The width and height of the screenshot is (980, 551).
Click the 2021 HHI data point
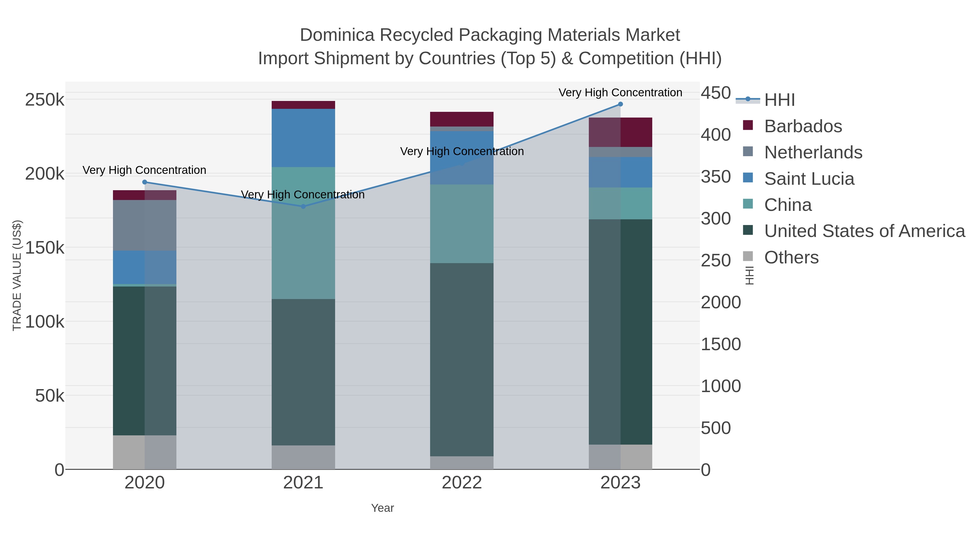(303, 207)
